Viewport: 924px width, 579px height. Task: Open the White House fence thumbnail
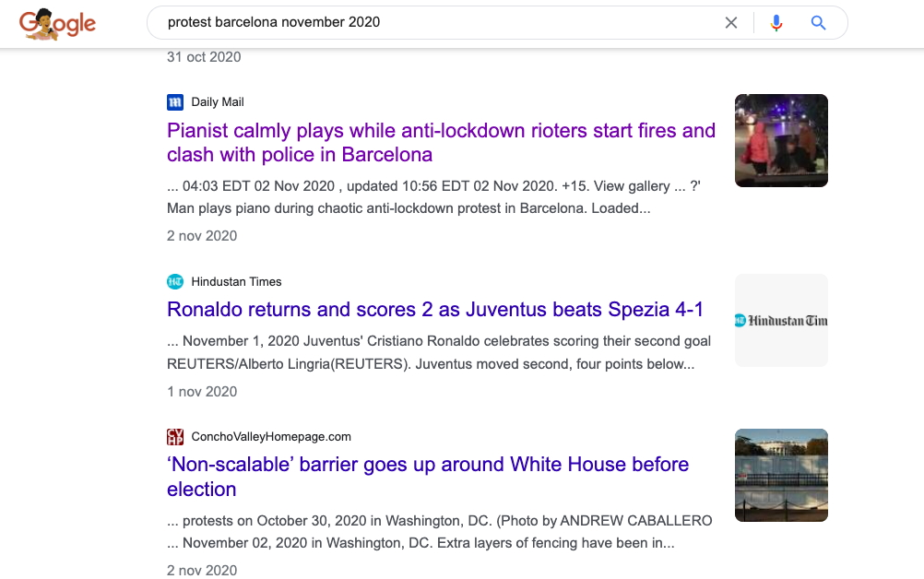point(781,475)
